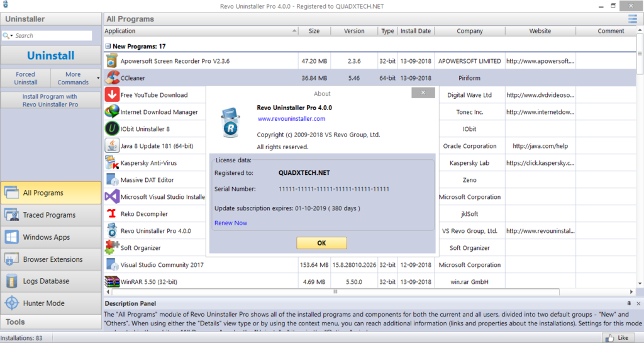Click the apowersoft website cell
The width and height of the screenshot is (644, 343).
point(540,61)
